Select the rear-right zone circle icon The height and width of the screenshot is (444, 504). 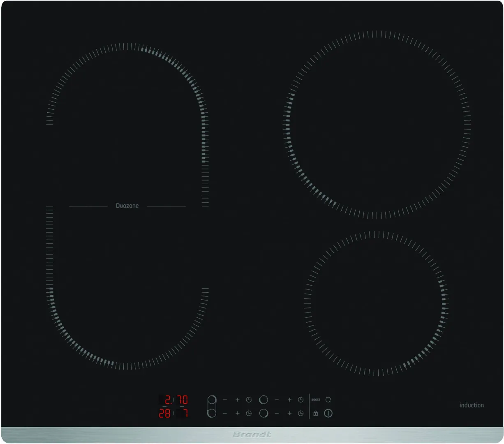click(264, 400)
